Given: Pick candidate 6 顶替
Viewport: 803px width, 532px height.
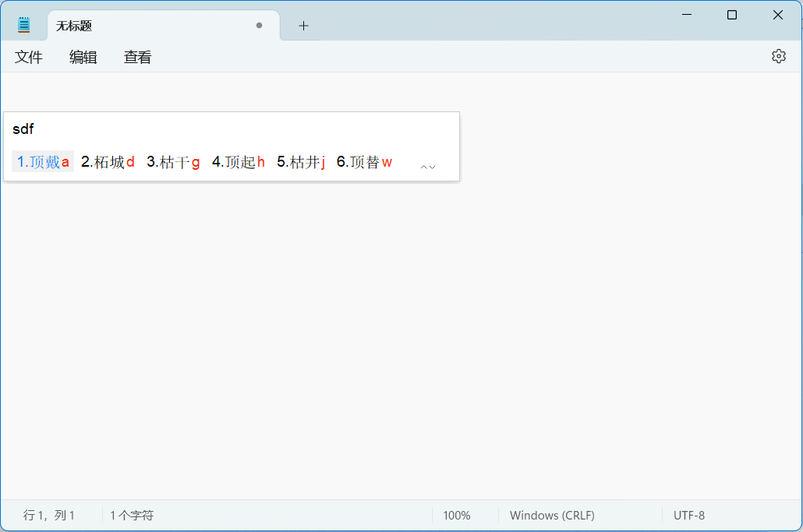Looking at the screenshot, I should [x=364, y=162].
